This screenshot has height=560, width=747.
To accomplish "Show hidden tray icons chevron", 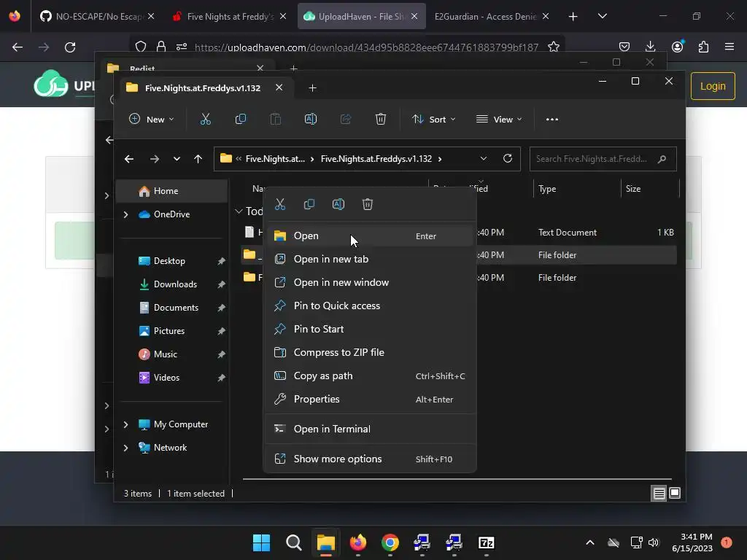I will tap(589, 542).
